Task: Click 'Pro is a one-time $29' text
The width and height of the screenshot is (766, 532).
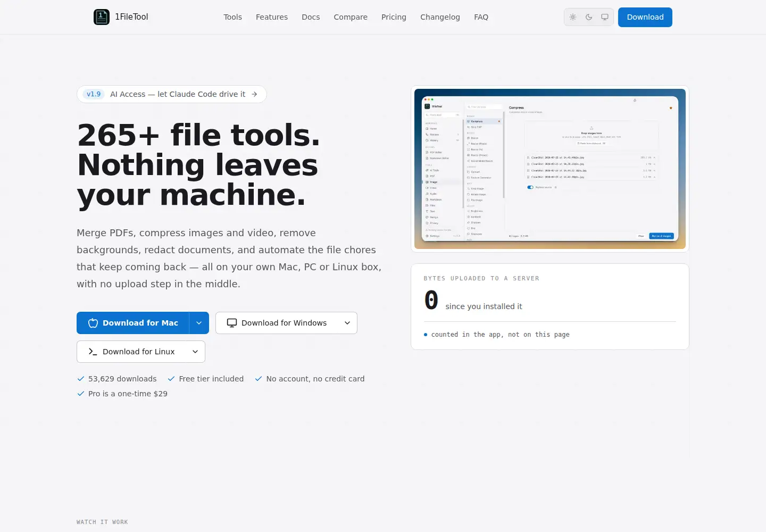Action: pos(128,394)
